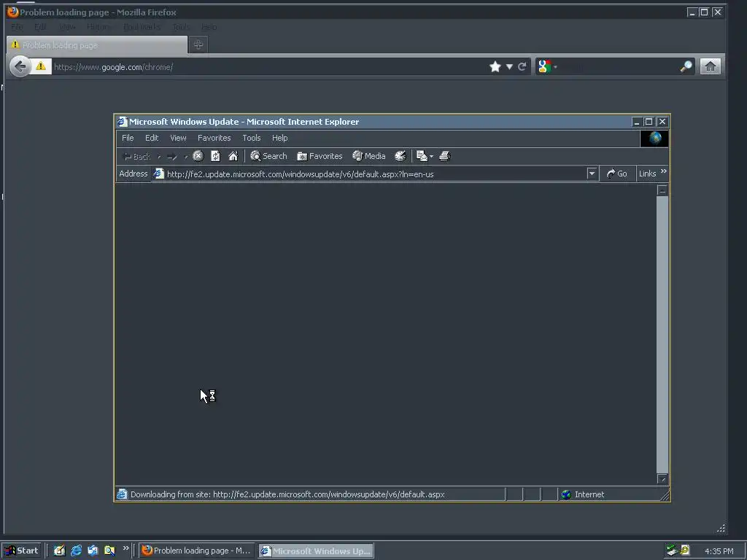This screenshot has height=560, width=747.
Task: Click the IE globe throbber logo
Action: [x=654, y=139]
